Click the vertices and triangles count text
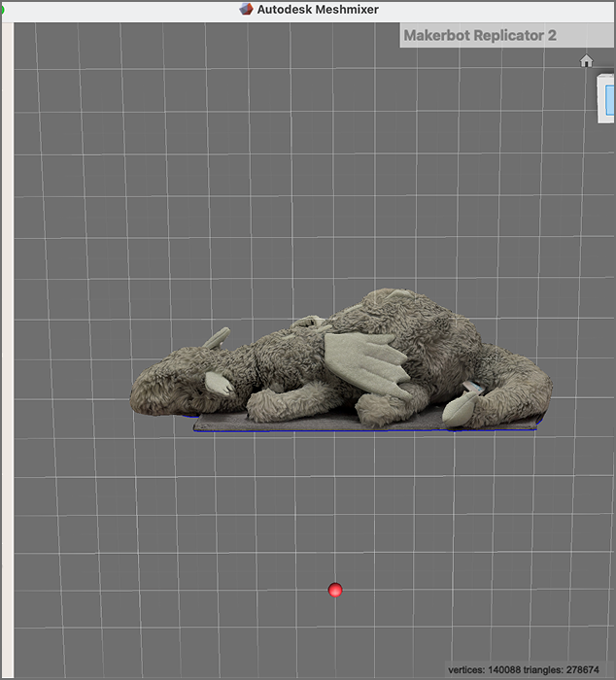 pyautogui.click(x=523, y=669)
